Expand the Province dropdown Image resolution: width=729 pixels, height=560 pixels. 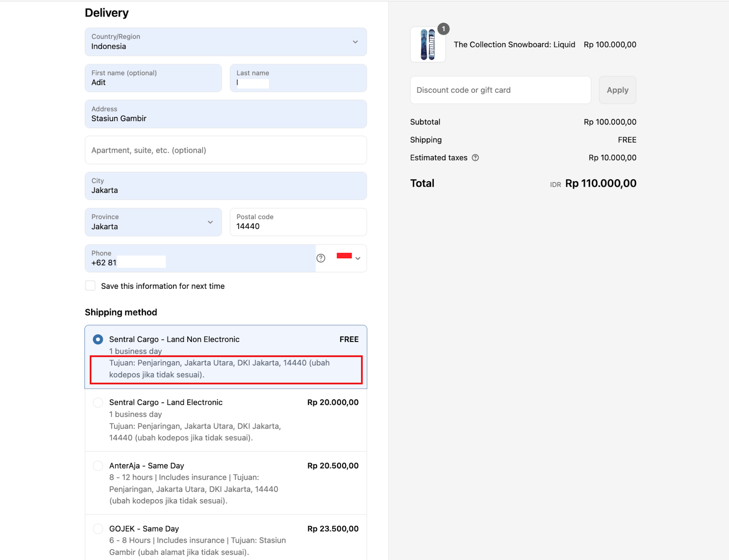click(153, 222)
